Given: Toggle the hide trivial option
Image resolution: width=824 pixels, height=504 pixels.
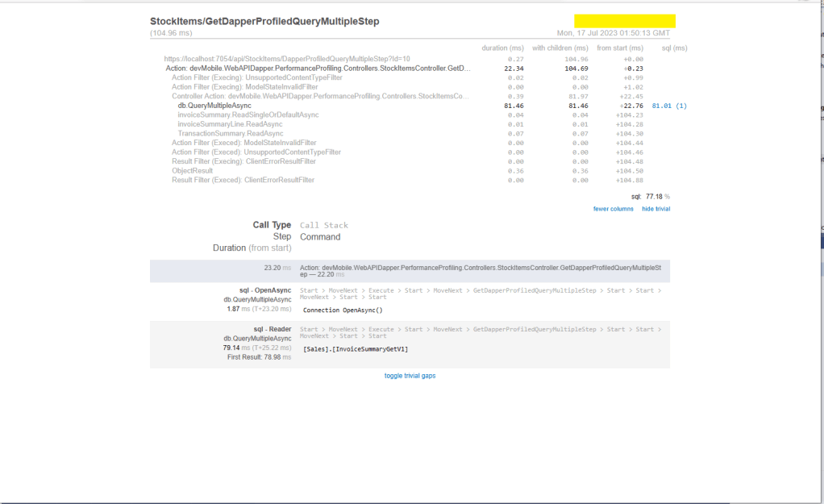Looking at the screenshot, I should click(x=655, y=209).
